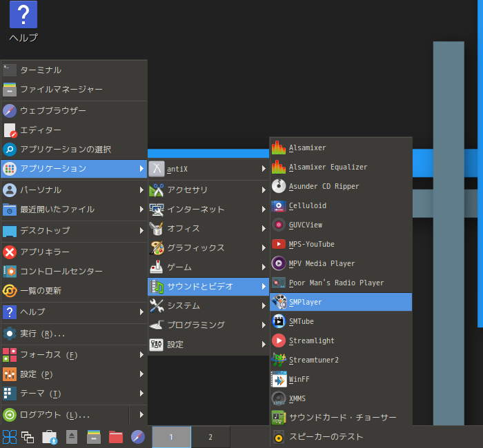Click the GUVCView webcam icon

point(279,225)
